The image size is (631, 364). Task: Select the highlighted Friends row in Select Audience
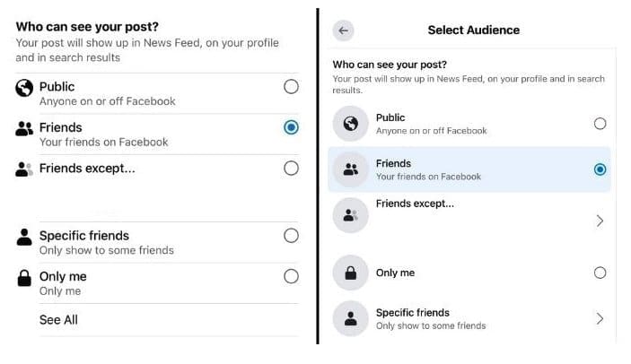pyautogui.click(x=469, y=169)
